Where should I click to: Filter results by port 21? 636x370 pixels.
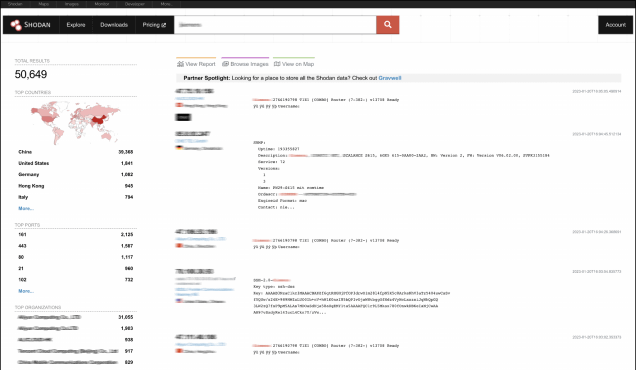[x=21, y=269]
